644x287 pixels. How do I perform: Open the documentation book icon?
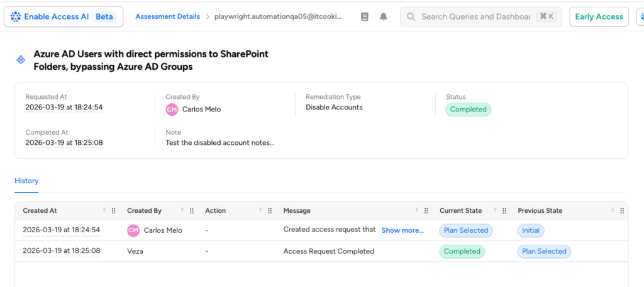(x=365, y=17)
